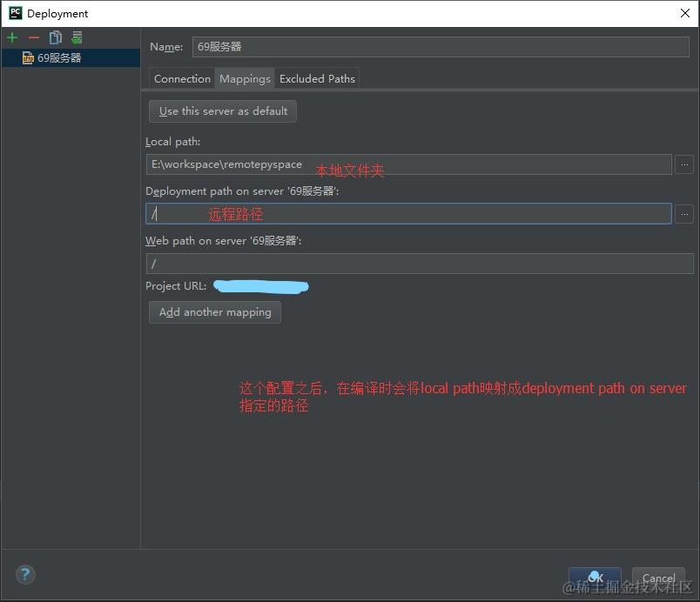Browse for the local path folder
The height and width of the screenshot is (602, 700).
pos(684,164)
